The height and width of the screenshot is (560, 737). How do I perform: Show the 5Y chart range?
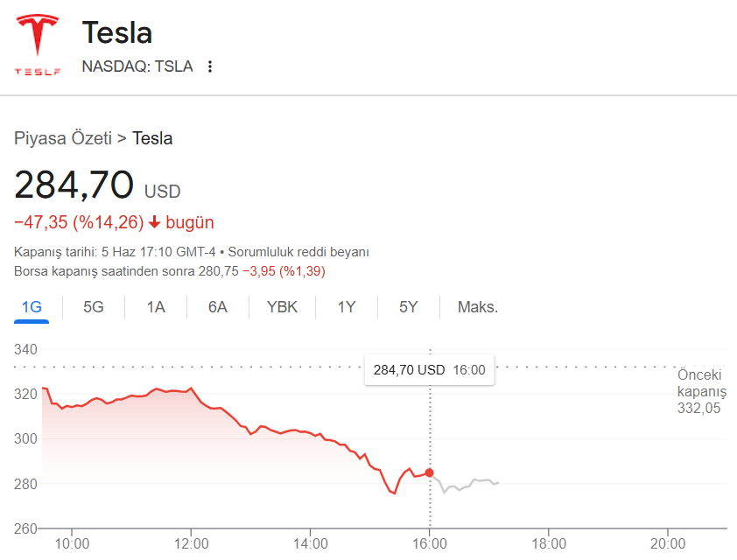pos(409,307)
